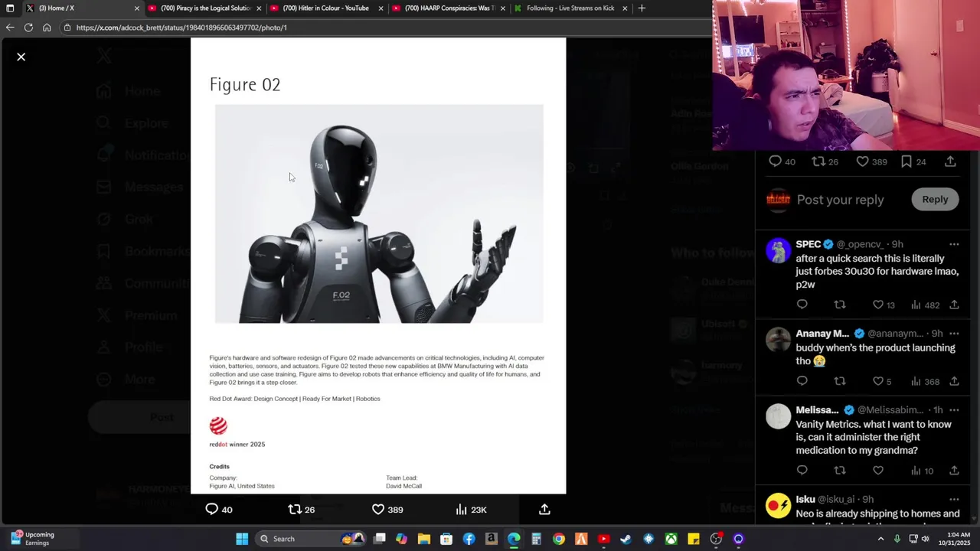Reply to SPEC's comment via its comment icon
This screenshot has width=980, height=551.
click(x=802, y=305)
